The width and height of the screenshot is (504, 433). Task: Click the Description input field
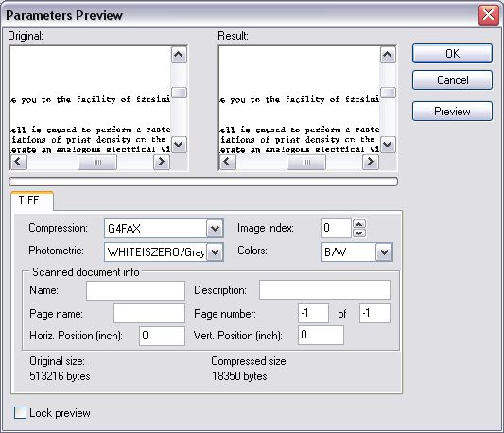[x=324, y=290]
